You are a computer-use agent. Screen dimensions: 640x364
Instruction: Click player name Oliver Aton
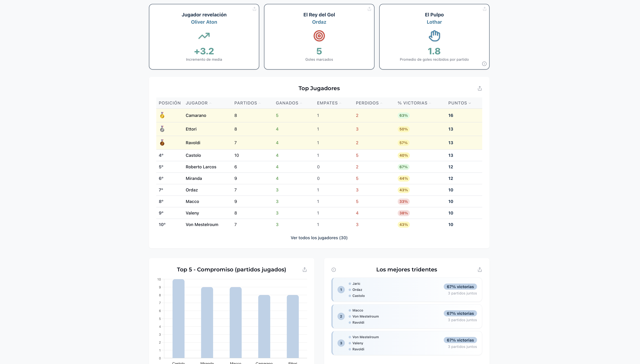[x=204, y=22]
